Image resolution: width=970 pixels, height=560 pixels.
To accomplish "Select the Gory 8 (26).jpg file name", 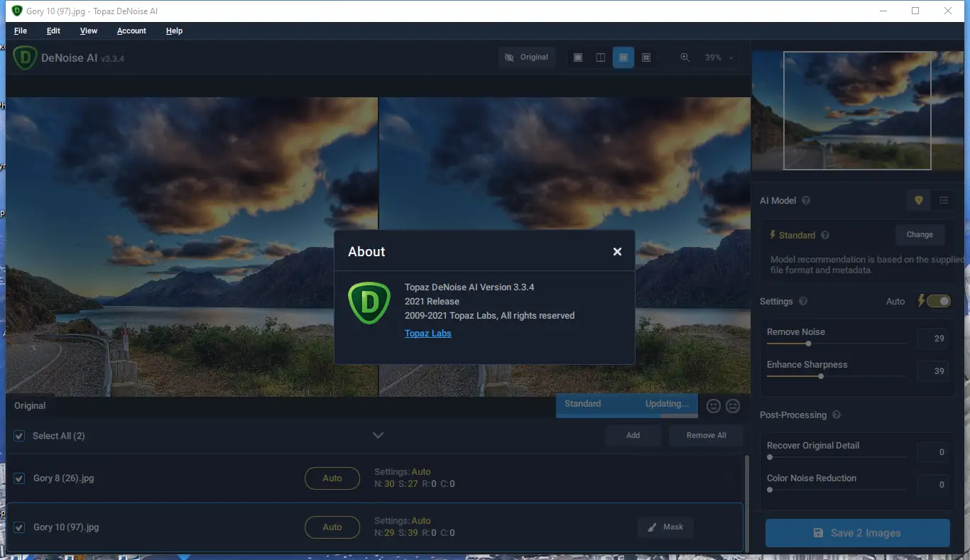I will pos(64,478).
